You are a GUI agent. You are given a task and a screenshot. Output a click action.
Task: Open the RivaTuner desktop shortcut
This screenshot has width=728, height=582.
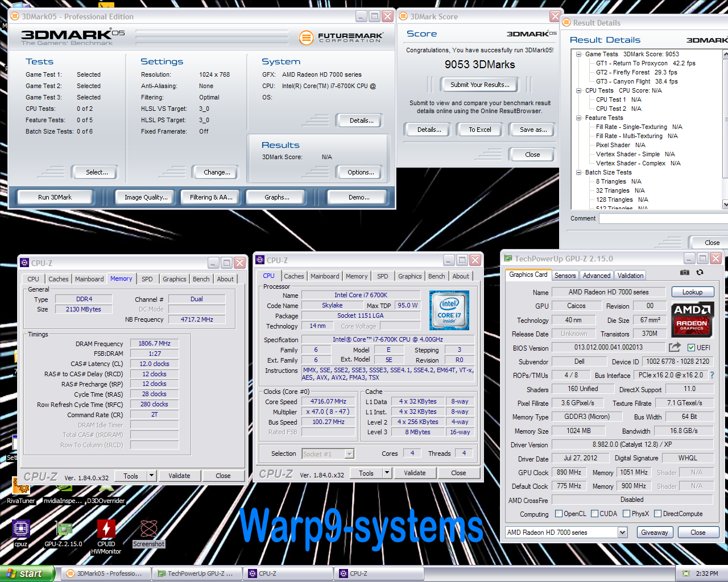[x=21, y=490]
